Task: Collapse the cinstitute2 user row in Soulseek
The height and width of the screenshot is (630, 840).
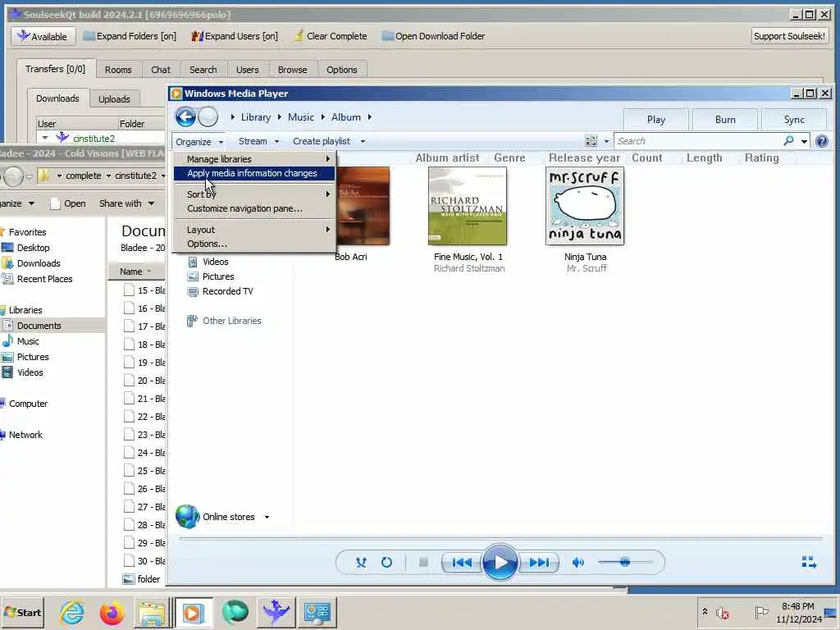Action: (45, 138)
